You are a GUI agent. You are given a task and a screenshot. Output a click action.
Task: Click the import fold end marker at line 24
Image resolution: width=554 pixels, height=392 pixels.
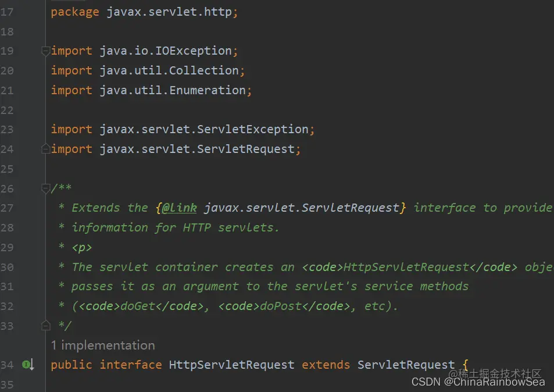(x=45, y=149)
